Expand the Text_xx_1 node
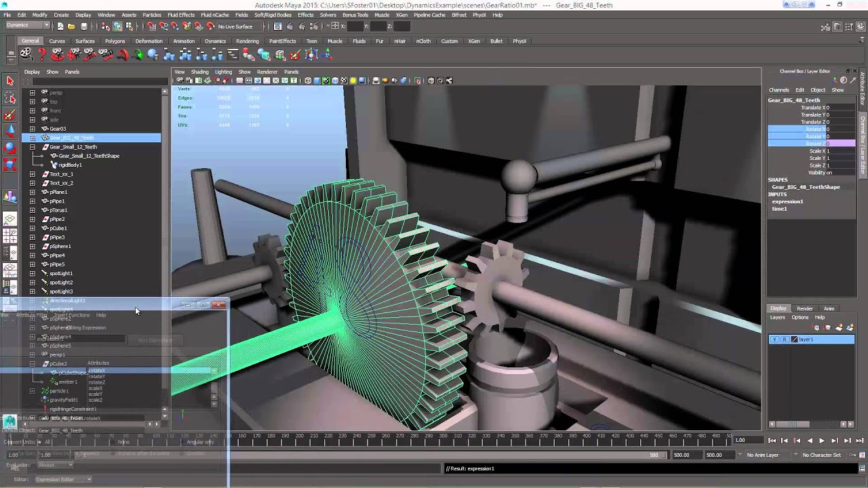Screen dimensions: 868x488 (32, 174)
